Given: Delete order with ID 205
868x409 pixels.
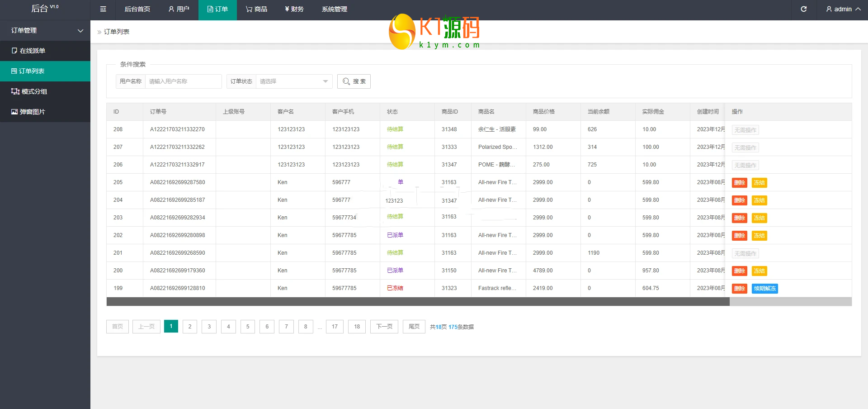Looking at the screenshot, I should click(739, 183).
